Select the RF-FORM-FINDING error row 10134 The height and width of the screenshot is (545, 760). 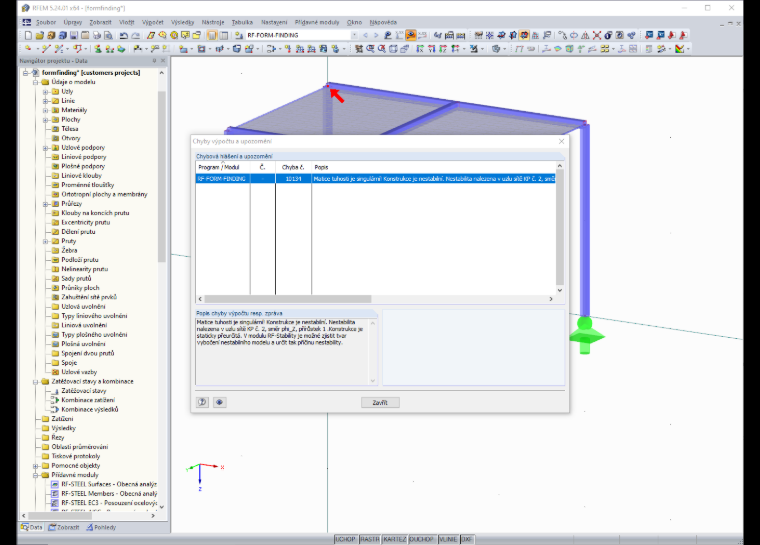point(376,178)
